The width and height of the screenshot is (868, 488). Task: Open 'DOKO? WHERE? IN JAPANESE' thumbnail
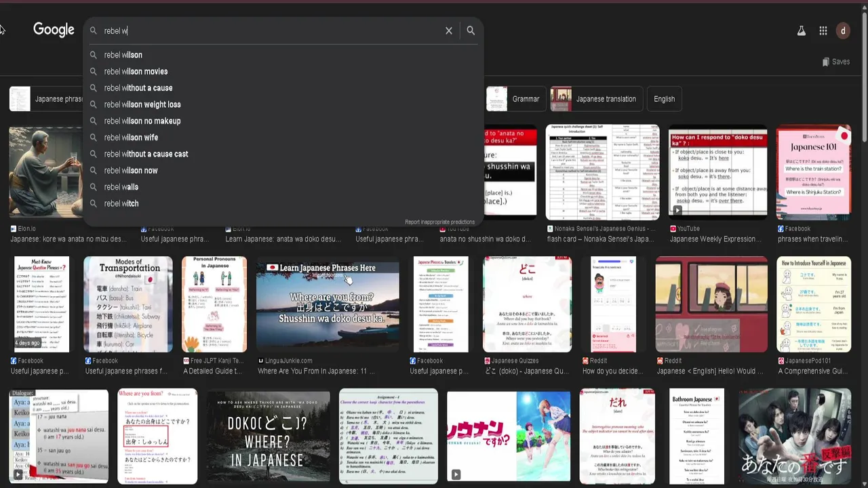point(269,436)
